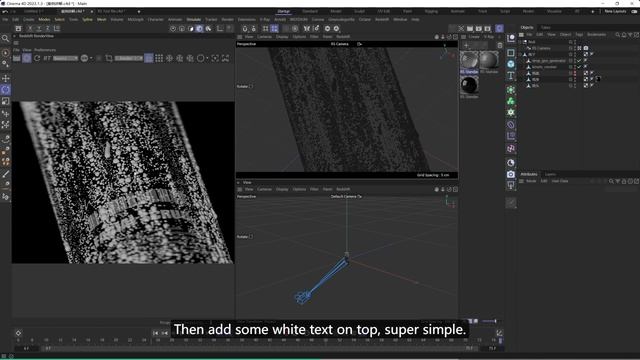Click the Camera icon in object palette
This screenshot has width=640, height=360.
[511, 174]
